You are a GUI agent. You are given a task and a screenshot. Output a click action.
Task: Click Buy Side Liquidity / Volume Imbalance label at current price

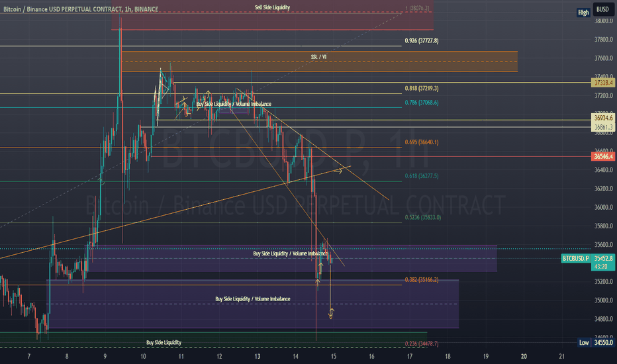(x=291, y=253)
